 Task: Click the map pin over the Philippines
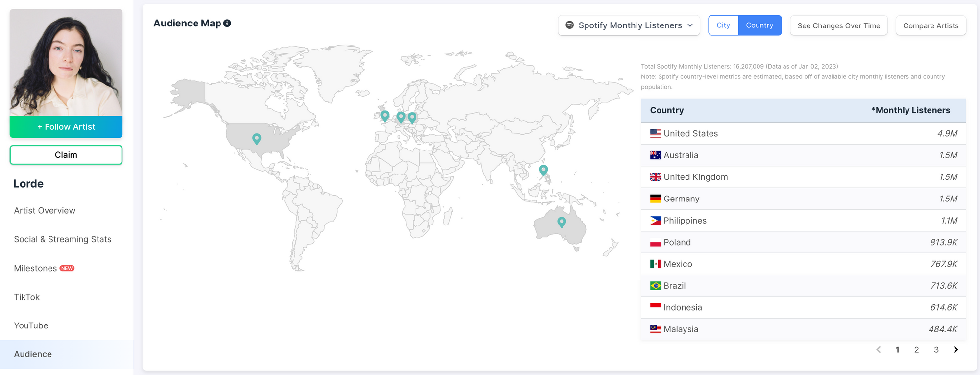(x=543, y=170)
